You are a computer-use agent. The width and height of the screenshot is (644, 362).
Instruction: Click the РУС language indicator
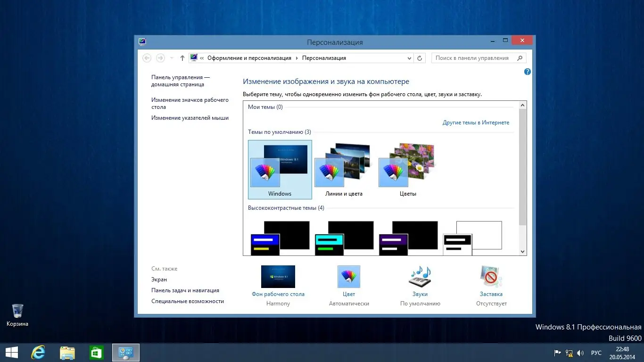[x=596, y=353]
